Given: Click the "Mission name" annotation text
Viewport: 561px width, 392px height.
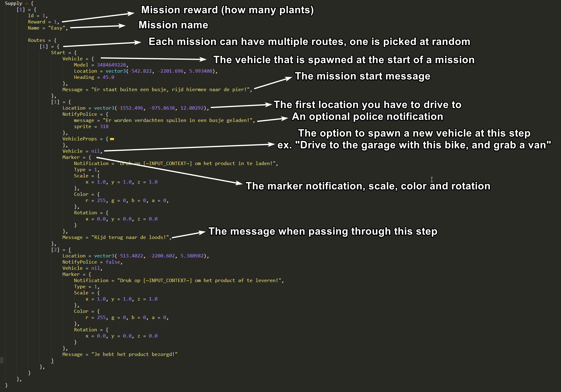Looking at the screenshot, I should pos(173,25).
